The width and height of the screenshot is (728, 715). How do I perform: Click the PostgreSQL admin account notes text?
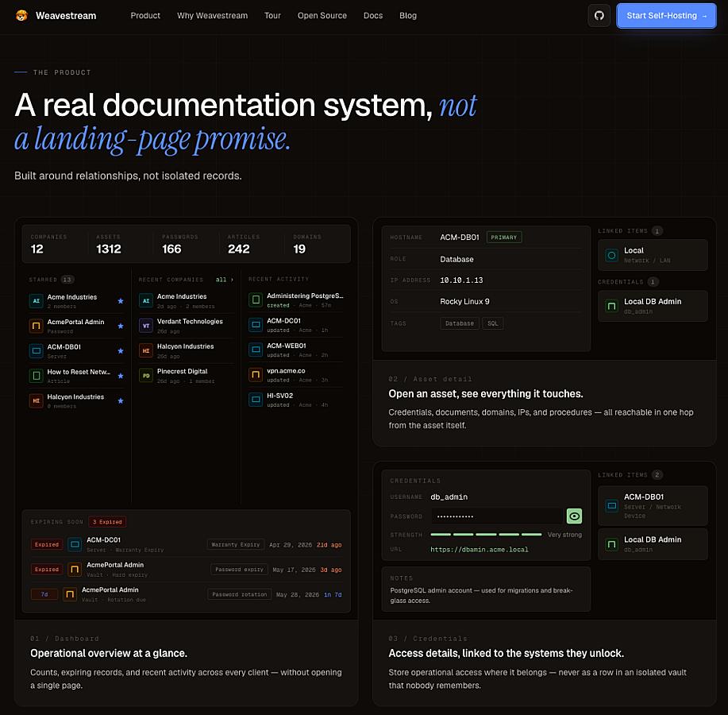click(481, 595)
